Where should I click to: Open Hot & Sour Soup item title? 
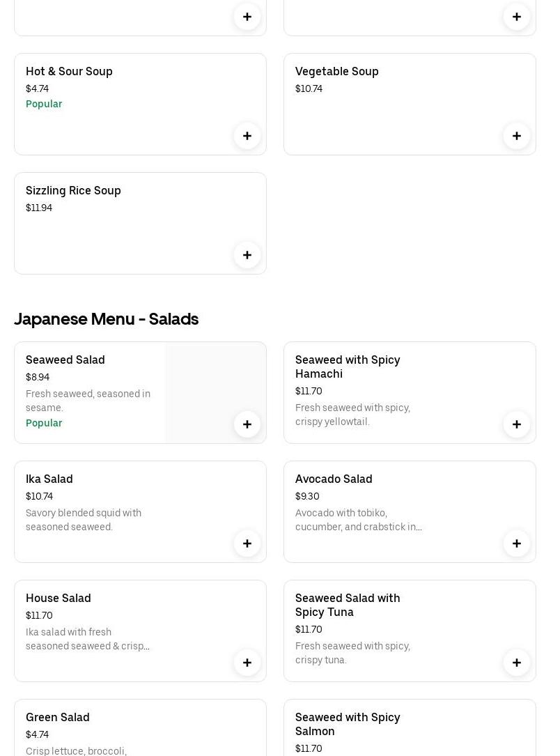pyautogui.click(x=69, y=71)
